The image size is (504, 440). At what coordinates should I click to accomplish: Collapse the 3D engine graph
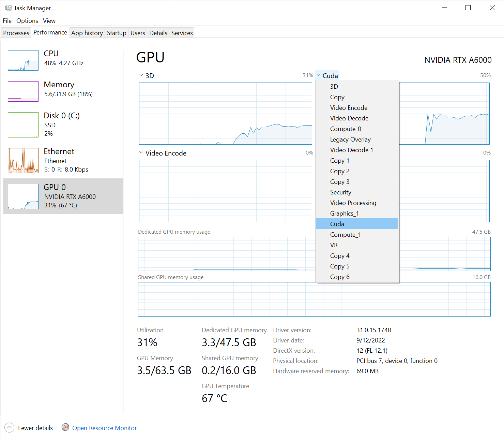(x=141, y=75)
